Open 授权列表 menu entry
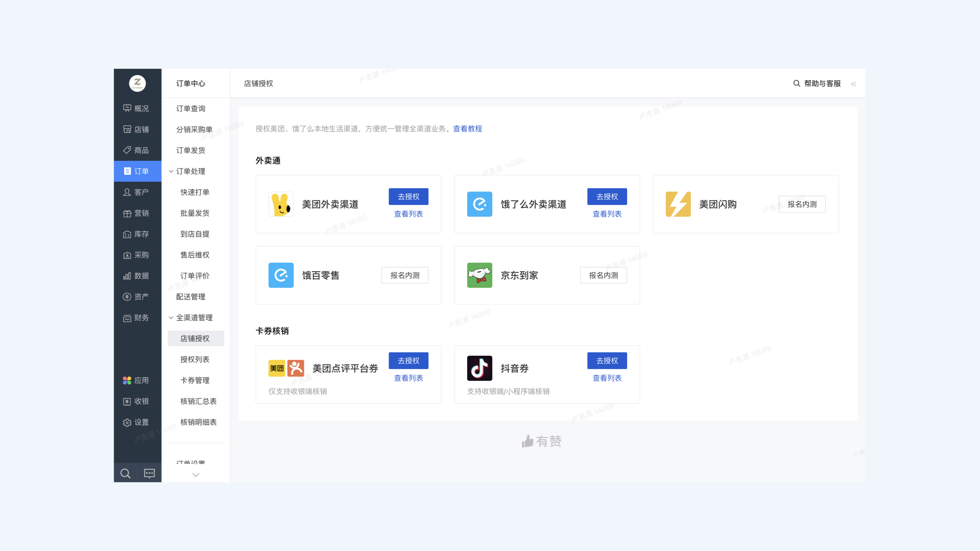 (x=195, y=359)
